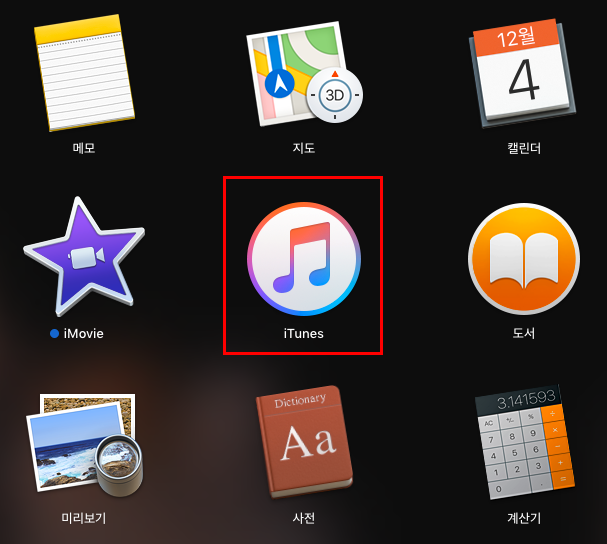The image size is (607, 544).
Task: Click the iTunes text label
Action: [x=304, y=333]
